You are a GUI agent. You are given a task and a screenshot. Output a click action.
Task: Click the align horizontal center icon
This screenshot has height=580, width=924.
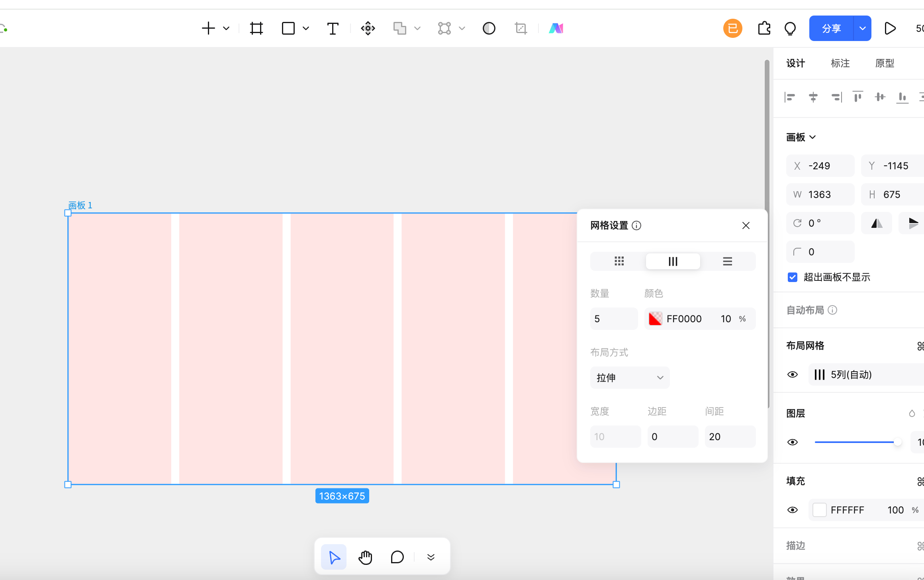[813, 97]
